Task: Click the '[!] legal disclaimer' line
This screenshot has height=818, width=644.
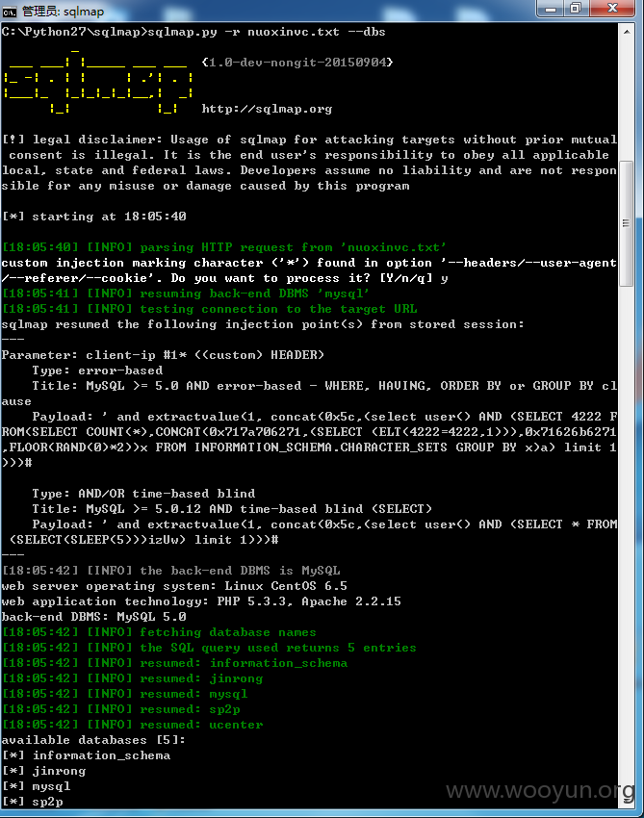Action: pos(309,140)
